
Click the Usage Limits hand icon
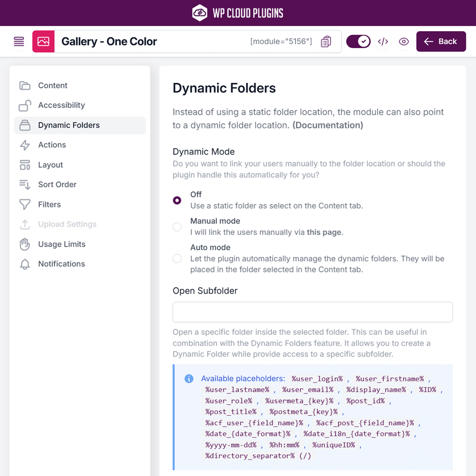25,244
